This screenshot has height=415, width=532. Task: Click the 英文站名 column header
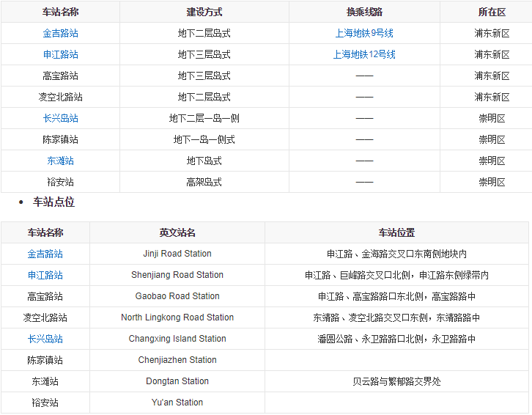177,232
